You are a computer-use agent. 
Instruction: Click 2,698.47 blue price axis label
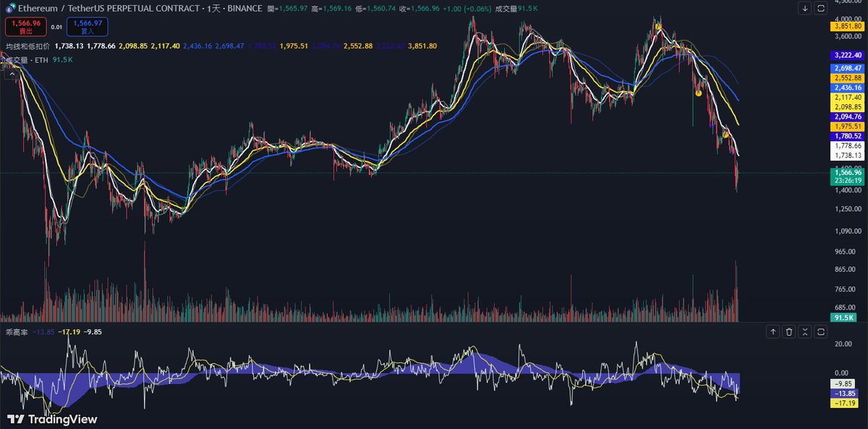tap(847, 68)
